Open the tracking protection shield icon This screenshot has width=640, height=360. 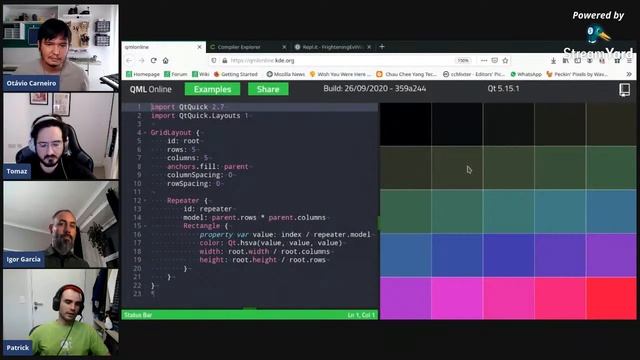(214, 60)
